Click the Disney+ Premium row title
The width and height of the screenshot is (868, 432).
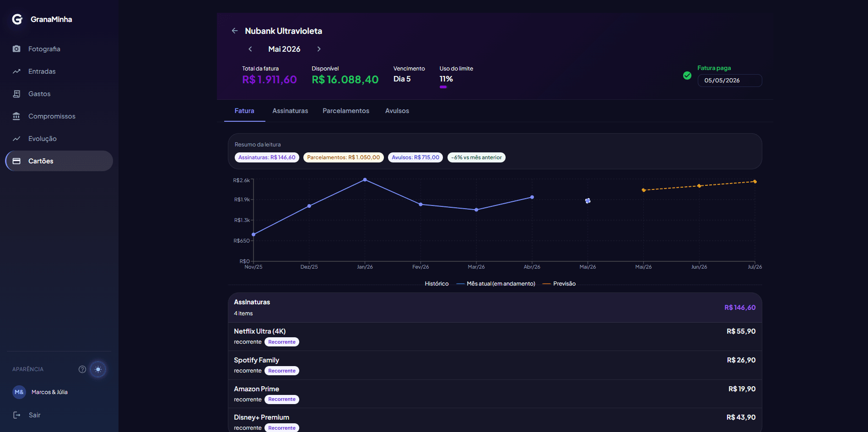(262, 417)
